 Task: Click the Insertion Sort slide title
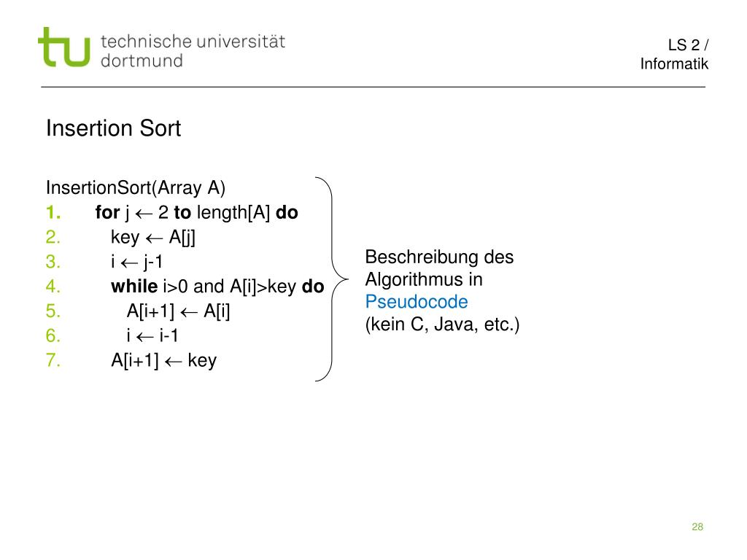click(113, 128)
